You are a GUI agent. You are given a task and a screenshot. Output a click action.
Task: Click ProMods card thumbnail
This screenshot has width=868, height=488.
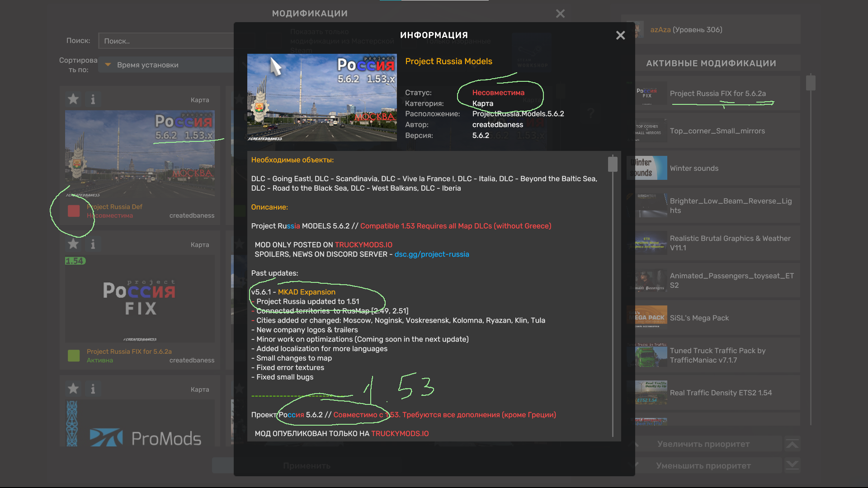140,423
